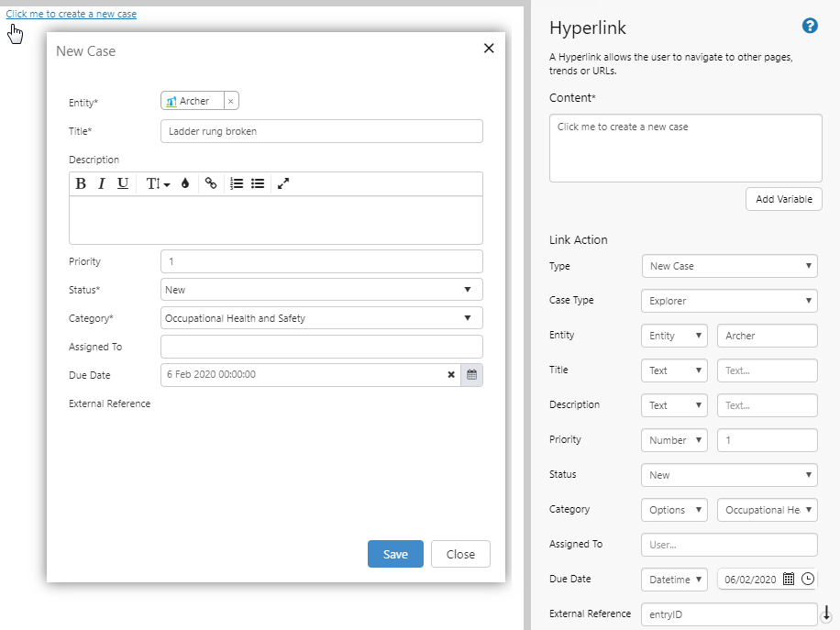The width and height of the screenshot is (840, 630).
Task: Open the text size dropdown in editor
Action: click(x=158, y=183)
